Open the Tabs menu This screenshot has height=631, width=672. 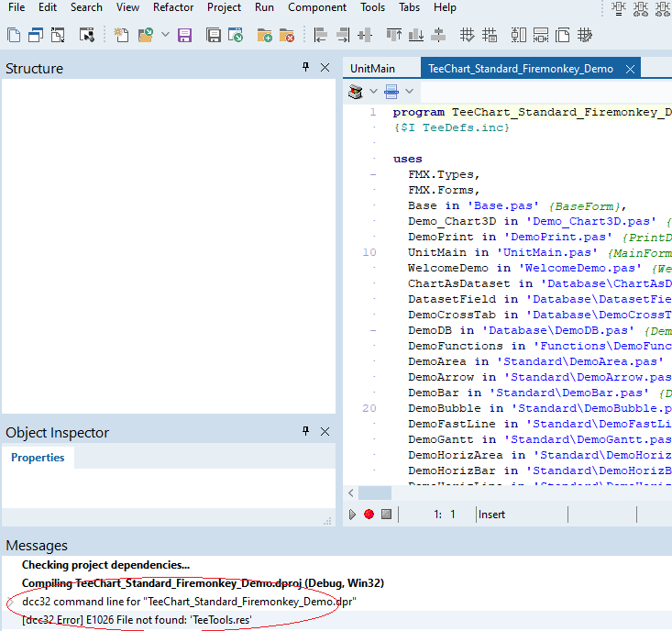point(409,7)
